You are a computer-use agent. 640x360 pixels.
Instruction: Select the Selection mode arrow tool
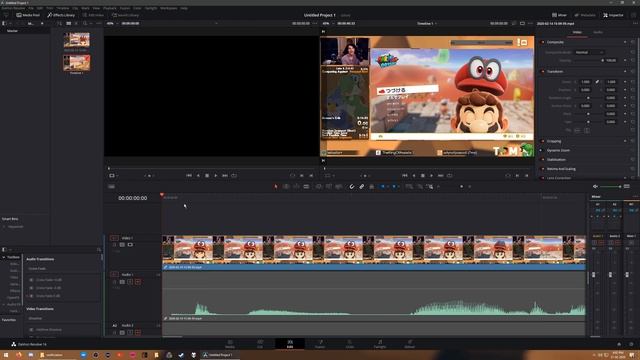click(276, 187)
